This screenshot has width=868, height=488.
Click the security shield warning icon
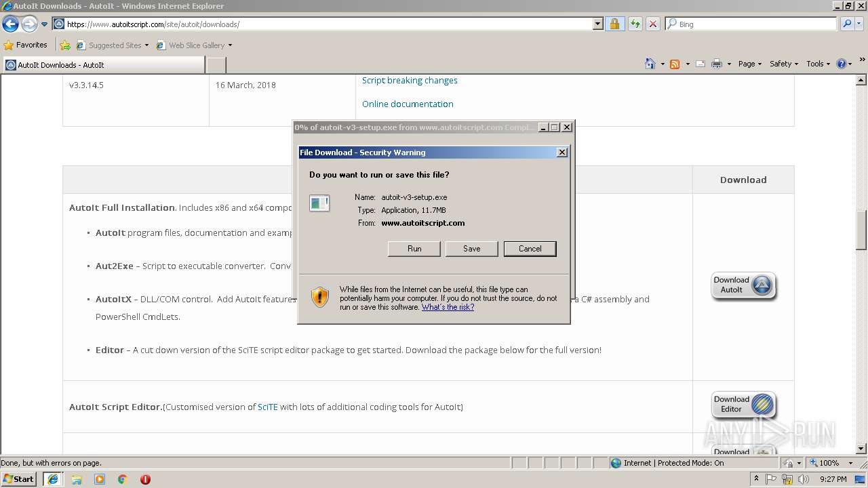click(x=319, y=297)
